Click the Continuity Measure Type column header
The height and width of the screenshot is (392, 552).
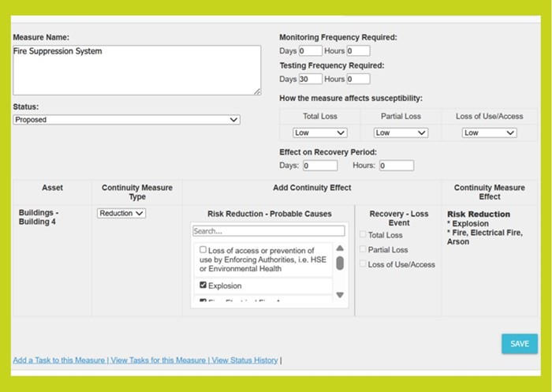pyautogui.click(x=137, y=192)
